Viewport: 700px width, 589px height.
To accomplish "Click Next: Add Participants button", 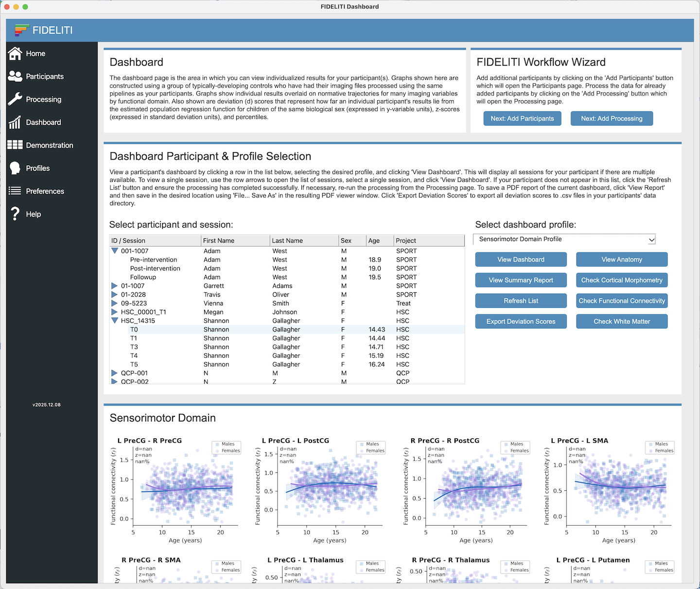I will [522, 119].
